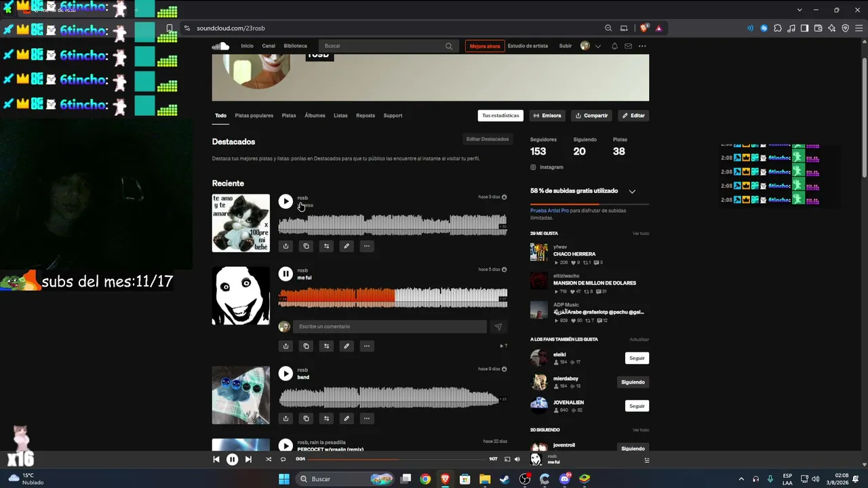
Task: Seek on the bottom player progress bar
Action: (x=397, y=460)
